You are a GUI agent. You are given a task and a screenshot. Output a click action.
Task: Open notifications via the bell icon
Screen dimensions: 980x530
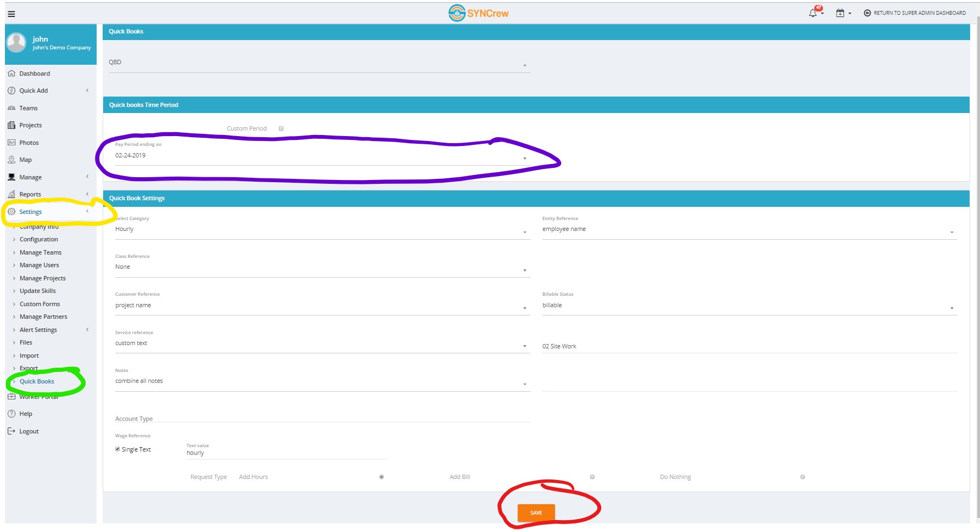pyautogui.click(x=813, y=13)
